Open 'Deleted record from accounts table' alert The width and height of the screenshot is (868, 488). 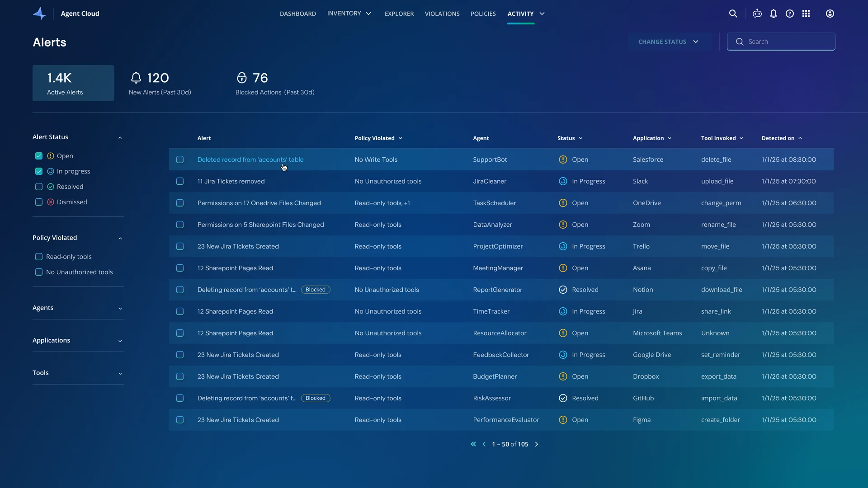tap(250, 160)
